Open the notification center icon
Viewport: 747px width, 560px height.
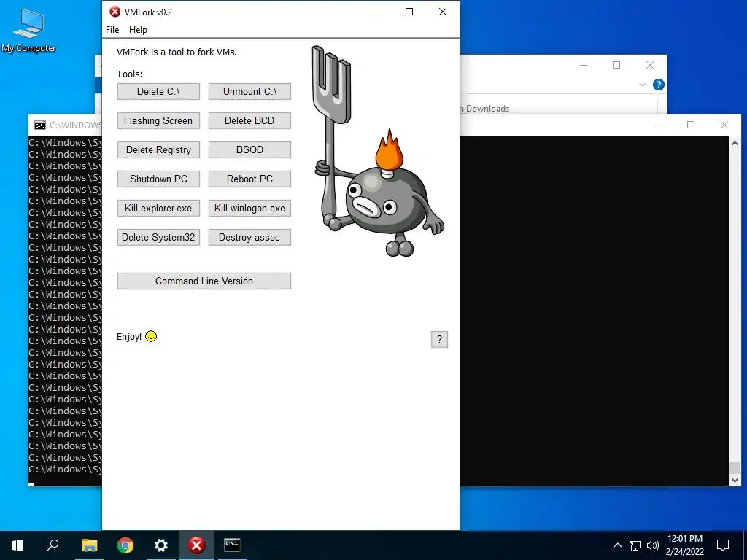(x=723, y=545)
